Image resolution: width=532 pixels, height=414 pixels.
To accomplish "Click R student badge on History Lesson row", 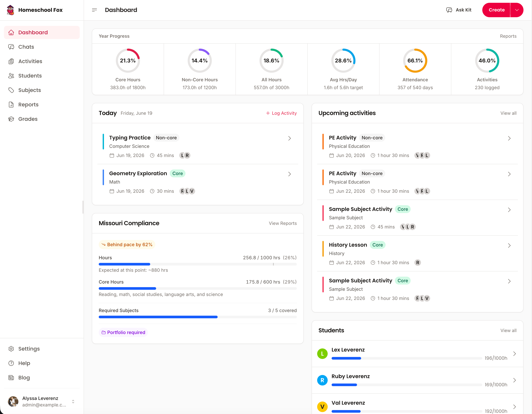I will (x=418, y=263).
